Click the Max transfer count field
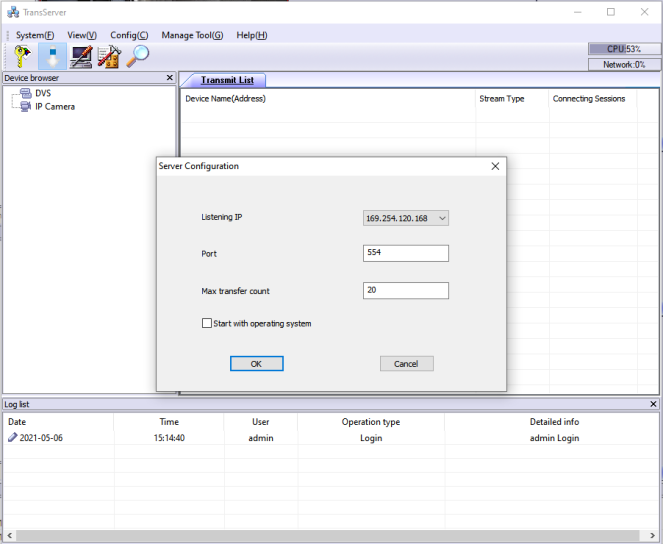The width and height of the screenshot is (663, 544). [405, 291]
